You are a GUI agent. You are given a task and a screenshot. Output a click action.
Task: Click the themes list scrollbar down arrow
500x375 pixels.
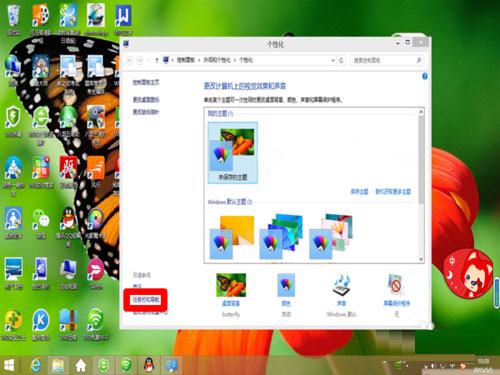pyautogui.click(x=421, y=259)
